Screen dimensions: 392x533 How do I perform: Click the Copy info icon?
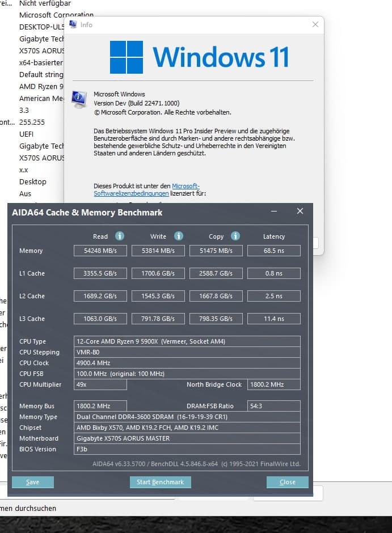(x=235, y=236)
